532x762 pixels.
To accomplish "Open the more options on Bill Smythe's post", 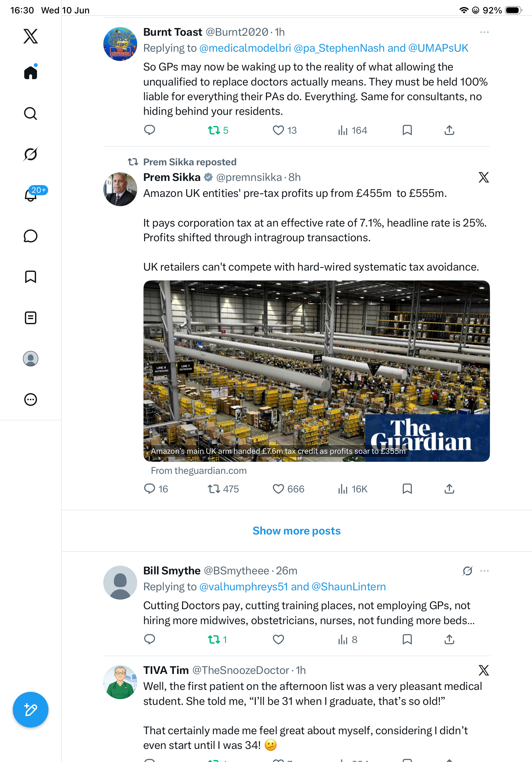I will [484, 571].
